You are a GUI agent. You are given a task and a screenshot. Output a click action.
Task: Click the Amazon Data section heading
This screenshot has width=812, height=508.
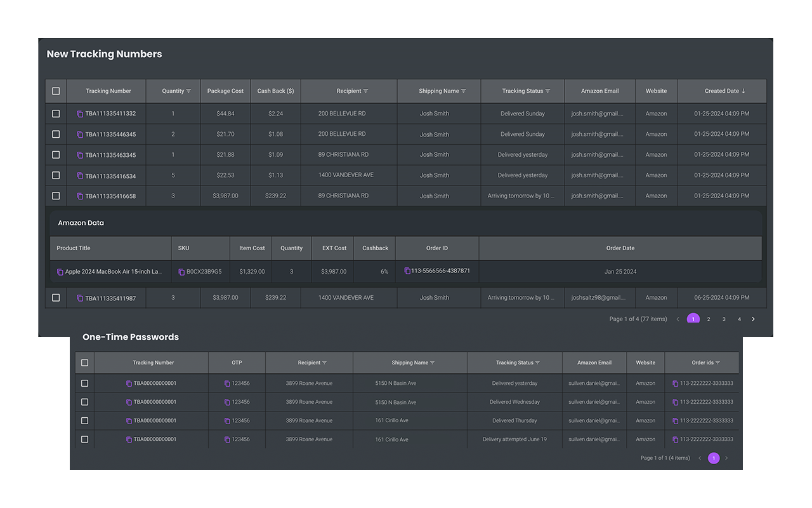[x=81, y=223]
